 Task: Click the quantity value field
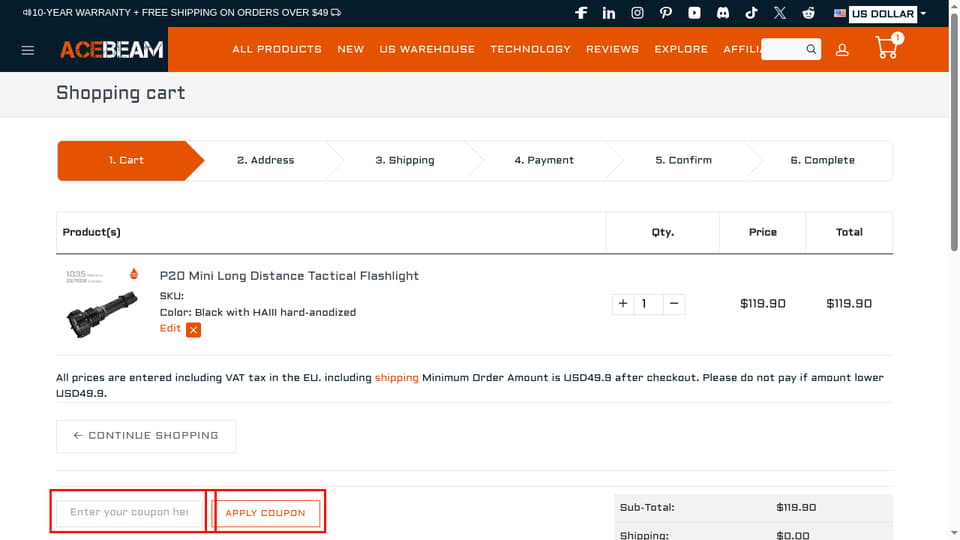pyautogui.click(x=648, y=304)
